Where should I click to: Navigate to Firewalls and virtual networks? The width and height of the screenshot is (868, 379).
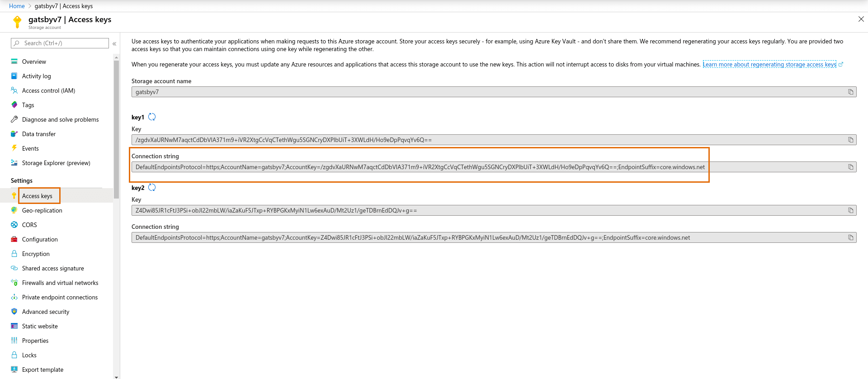coord(60,283)
